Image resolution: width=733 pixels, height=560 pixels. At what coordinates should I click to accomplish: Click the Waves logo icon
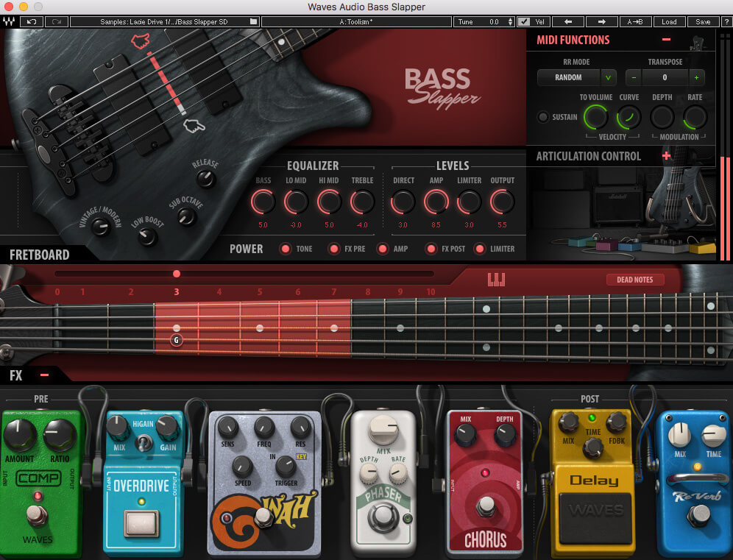click(9, 21)
